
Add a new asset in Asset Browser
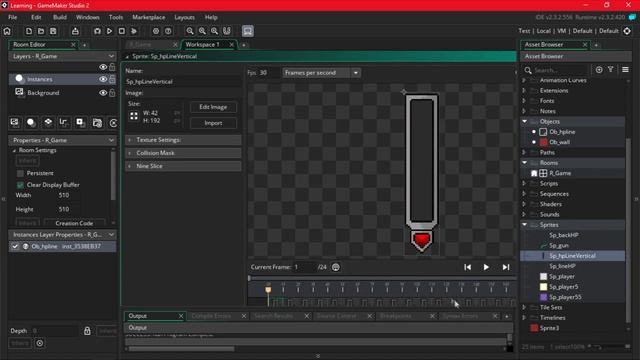pos(599,70)
